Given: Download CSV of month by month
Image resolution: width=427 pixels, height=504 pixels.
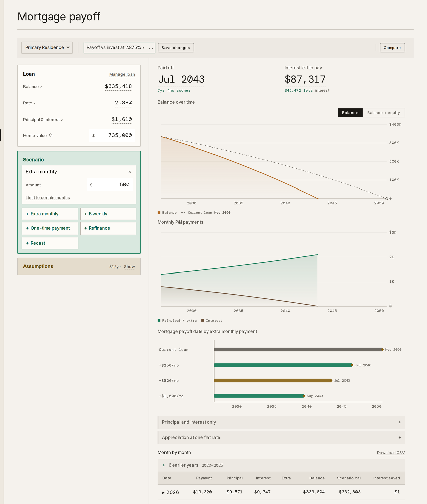Looking at the screenshot, I should (391, 453).
